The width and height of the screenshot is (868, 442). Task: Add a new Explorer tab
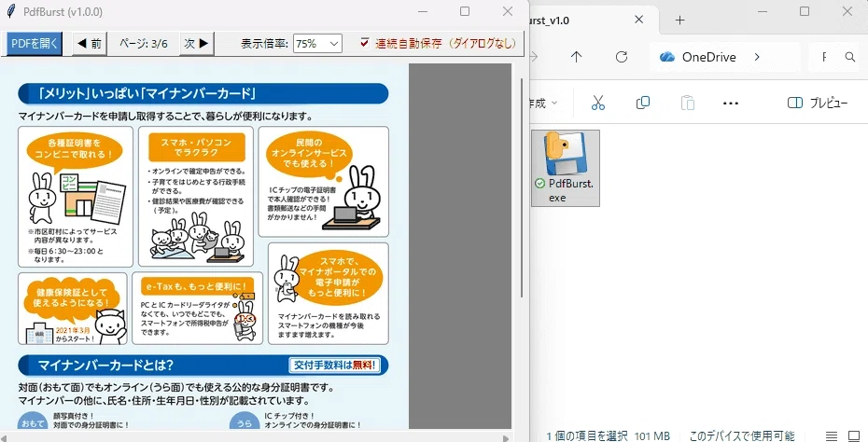coord(680,21)
